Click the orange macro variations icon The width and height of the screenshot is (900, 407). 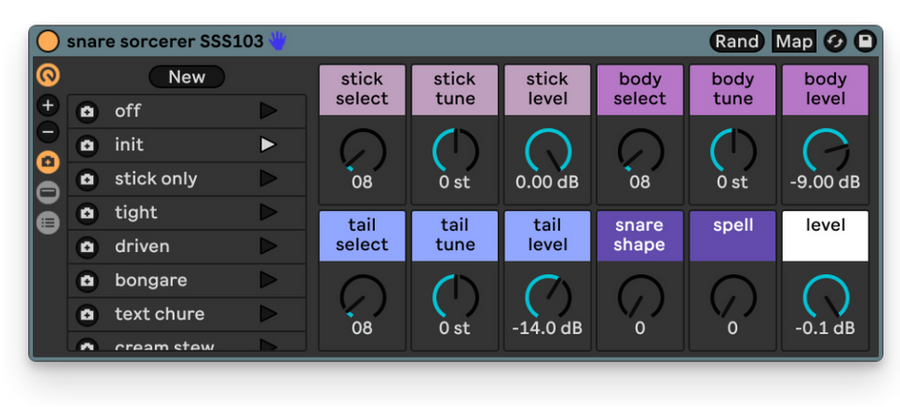coord(48,75)
